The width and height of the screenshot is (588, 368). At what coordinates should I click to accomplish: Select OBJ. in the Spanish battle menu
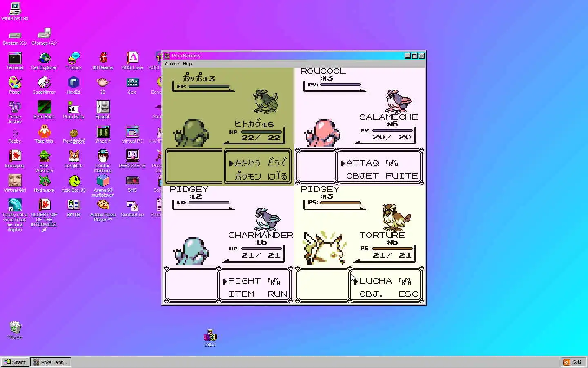pyautogui.click(x=371, y=294)
